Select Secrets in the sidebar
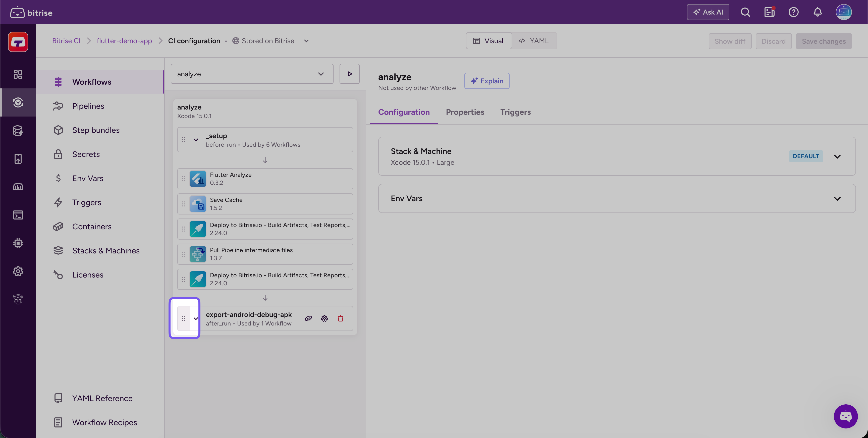Screen dimensions: 868x438 tap(100, 154)
